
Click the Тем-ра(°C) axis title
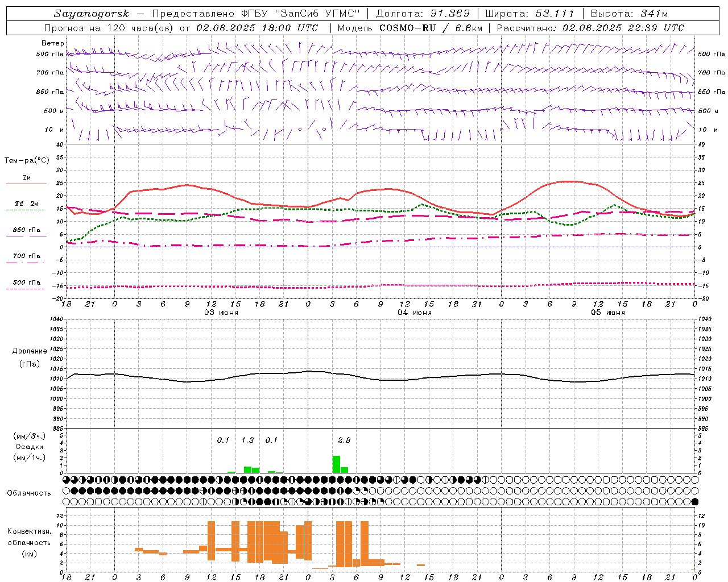point(27,161)
